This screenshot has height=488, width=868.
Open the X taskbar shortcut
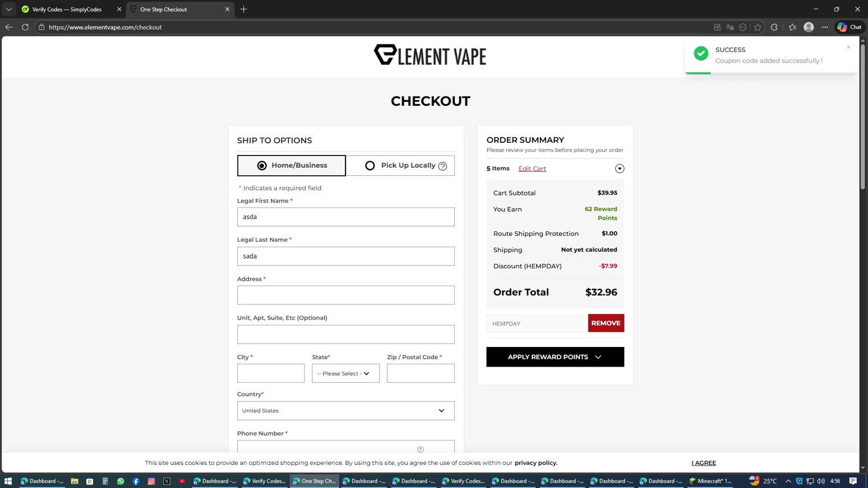pyautogui.click(x=167, y=481)
